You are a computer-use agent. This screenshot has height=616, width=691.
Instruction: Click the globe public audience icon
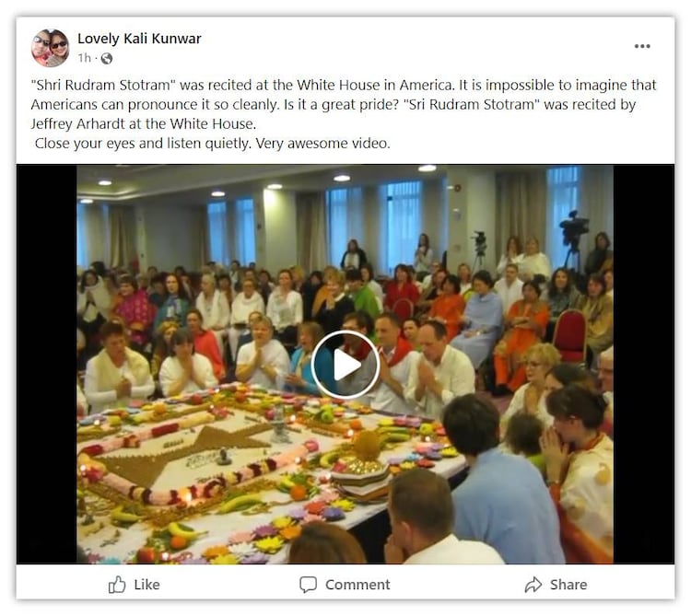(107, 58)
